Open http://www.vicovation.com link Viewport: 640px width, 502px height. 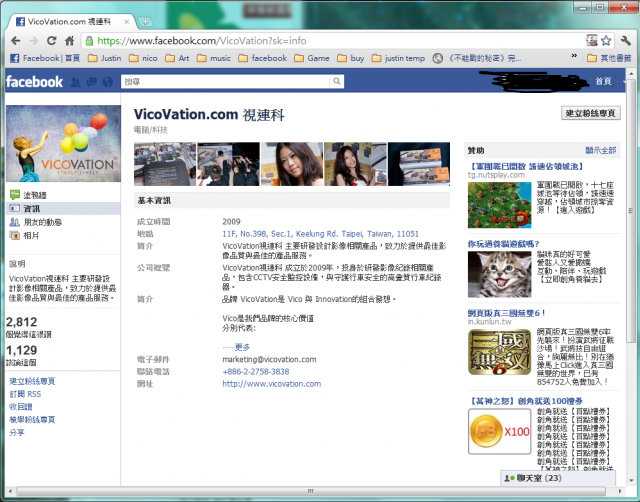click(271, 384)
